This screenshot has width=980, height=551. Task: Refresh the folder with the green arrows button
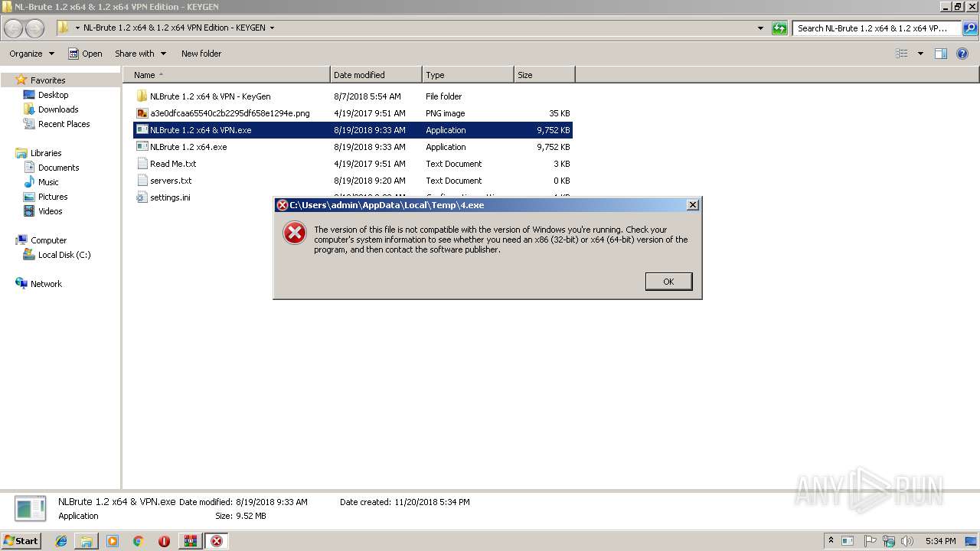pyautogui.click(x=779, y=28)
